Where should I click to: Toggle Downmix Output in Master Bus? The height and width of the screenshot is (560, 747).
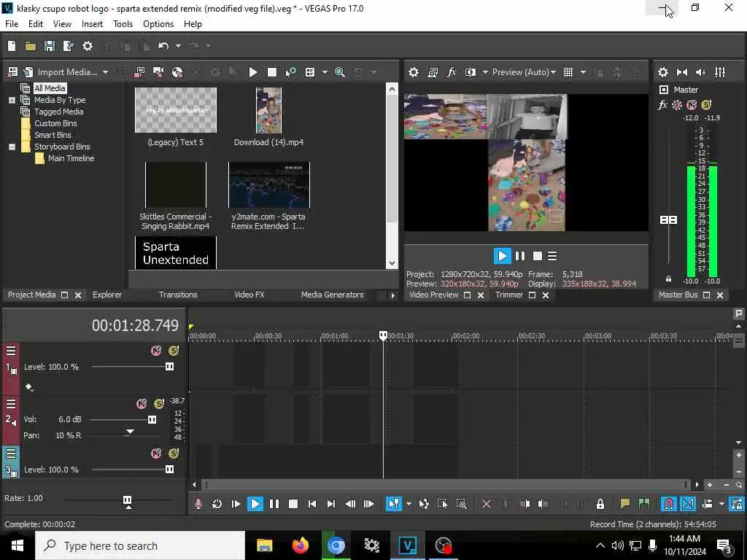[x=682, y=72]
